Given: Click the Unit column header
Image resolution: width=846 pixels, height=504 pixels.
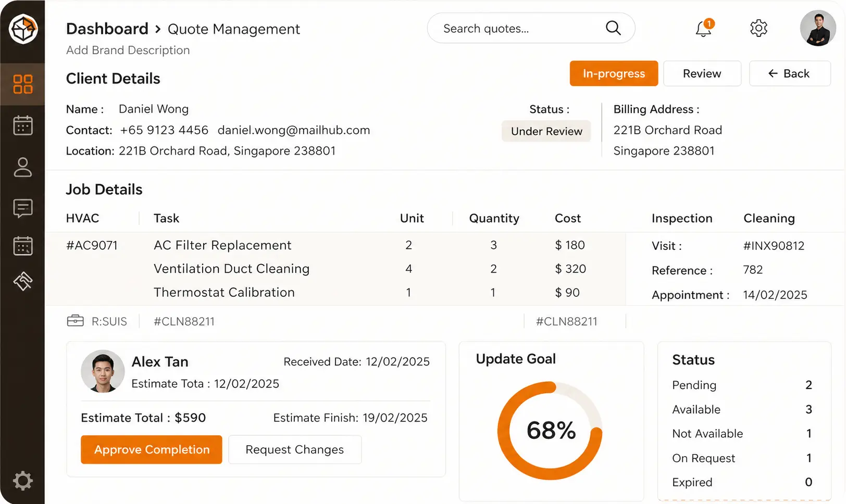Looking at the screenshot, I should pos(412,218).
